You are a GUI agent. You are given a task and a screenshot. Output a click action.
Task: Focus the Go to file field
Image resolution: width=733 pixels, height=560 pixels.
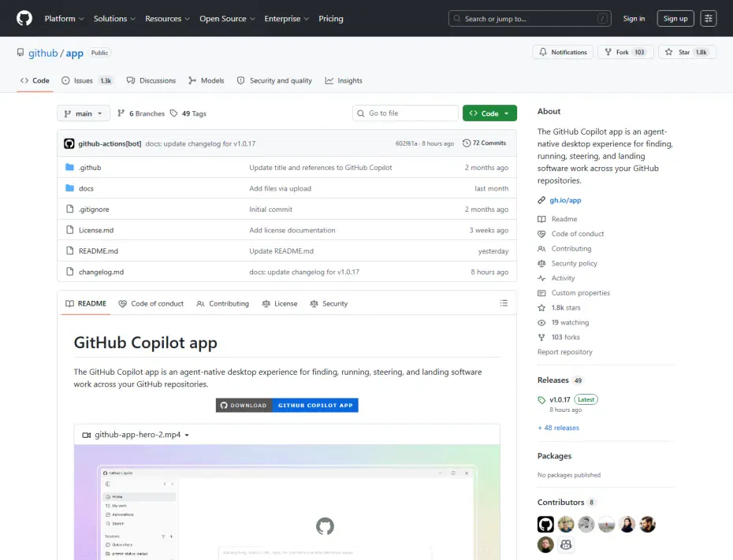(x=405, y=113)
